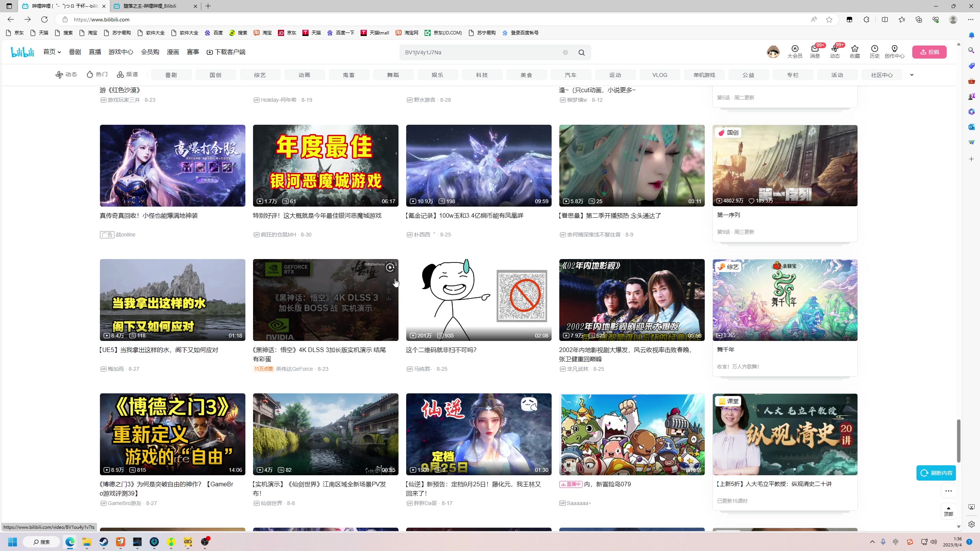This screenshot has height=551, width=980.
Task: Open the 历史 history clock icon
Action: (874, 52)
